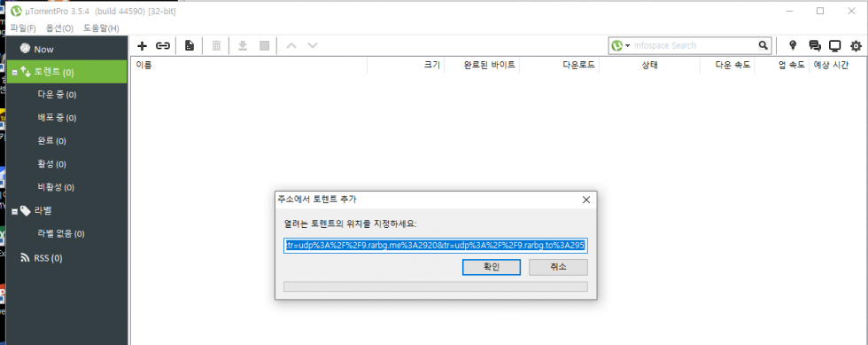Select 라벨 in the sidebar
The image size is (868, 345).
(x=43, y=210)
